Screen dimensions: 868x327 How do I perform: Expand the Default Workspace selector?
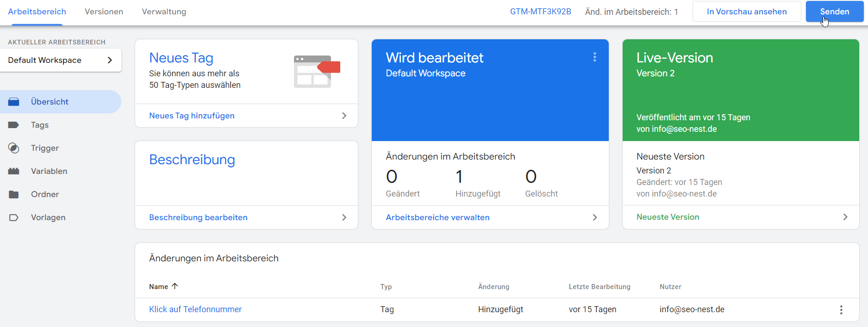pyautogui.click(x=110, y=60)
